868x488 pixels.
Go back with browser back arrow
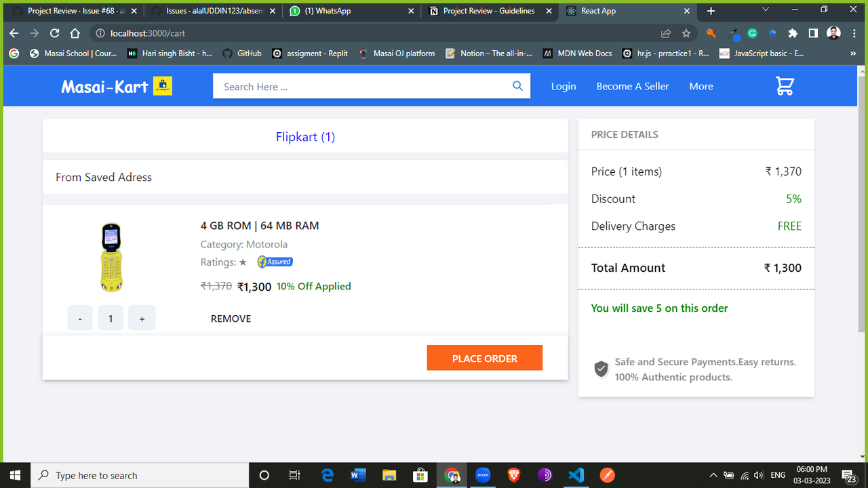click(x=14, y=33)
